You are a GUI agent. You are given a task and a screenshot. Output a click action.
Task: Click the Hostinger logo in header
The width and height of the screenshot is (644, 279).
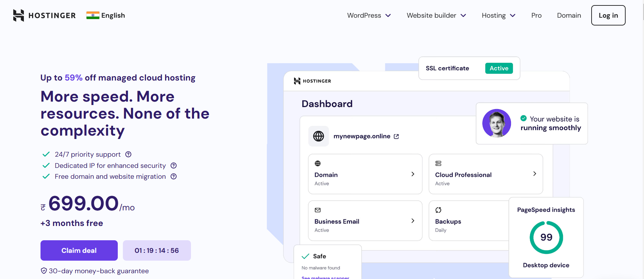click(44, 15)
